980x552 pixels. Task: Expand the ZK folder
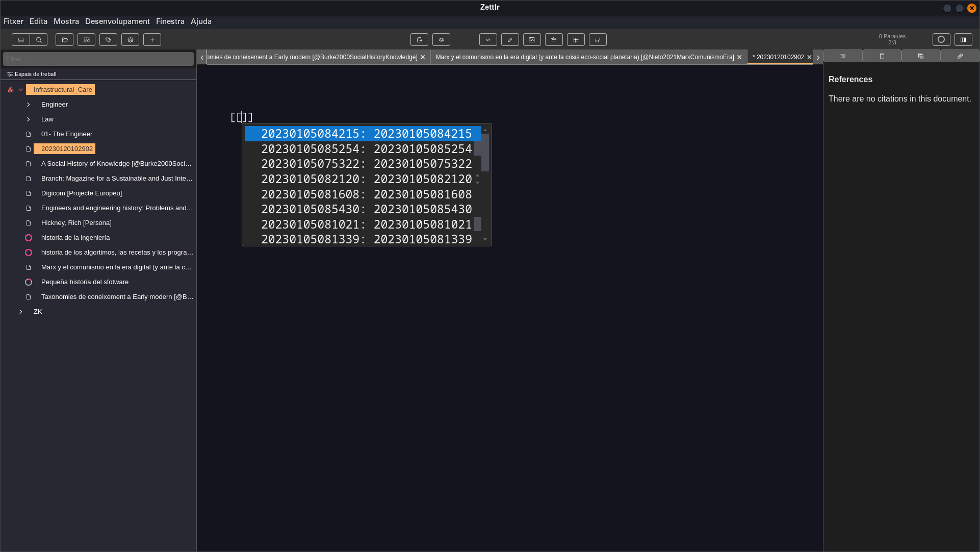tap(21, 312)
